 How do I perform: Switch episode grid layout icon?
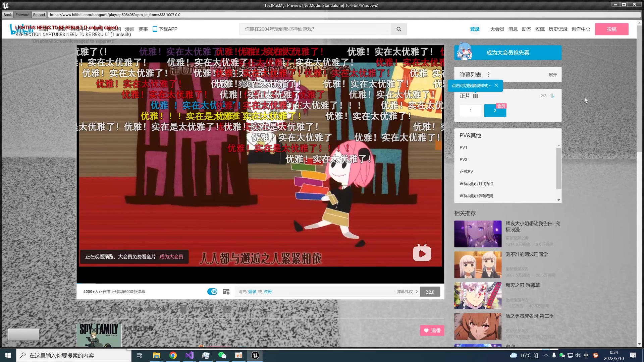pos(475,96)
